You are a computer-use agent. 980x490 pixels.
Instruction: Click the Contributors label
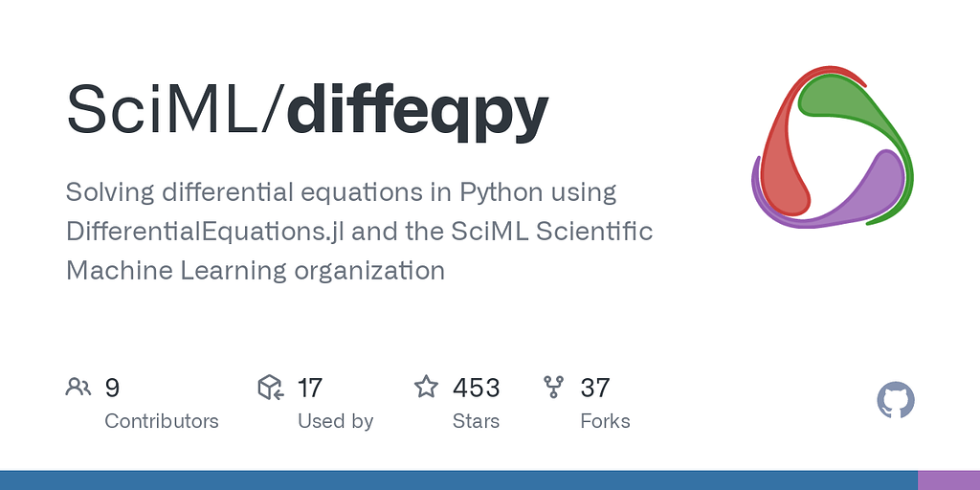pyautogui.click(x=161, y=421)
